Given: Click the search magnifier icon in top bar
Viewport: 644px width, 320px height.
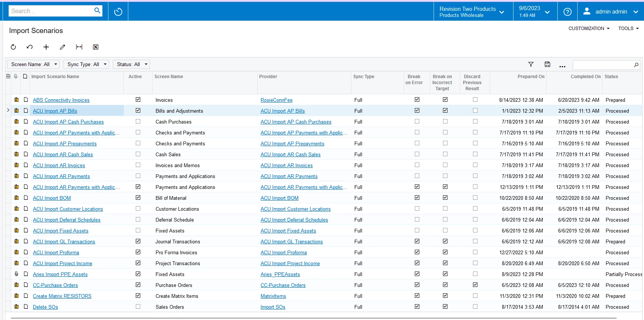Looking at the screenshot, I should pyautogui.click(x=97, y=11).
